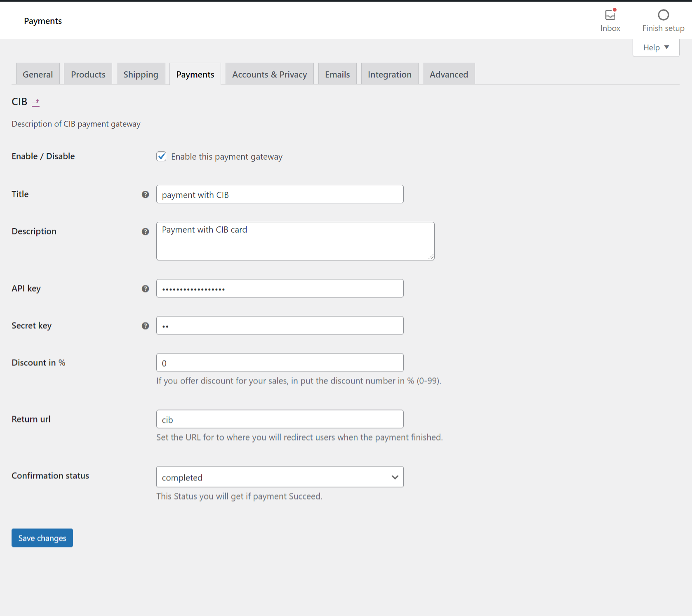The width and height of the screenshot is (692, 616).
Task: Switch to the Products tab
Action: point(88,74)
